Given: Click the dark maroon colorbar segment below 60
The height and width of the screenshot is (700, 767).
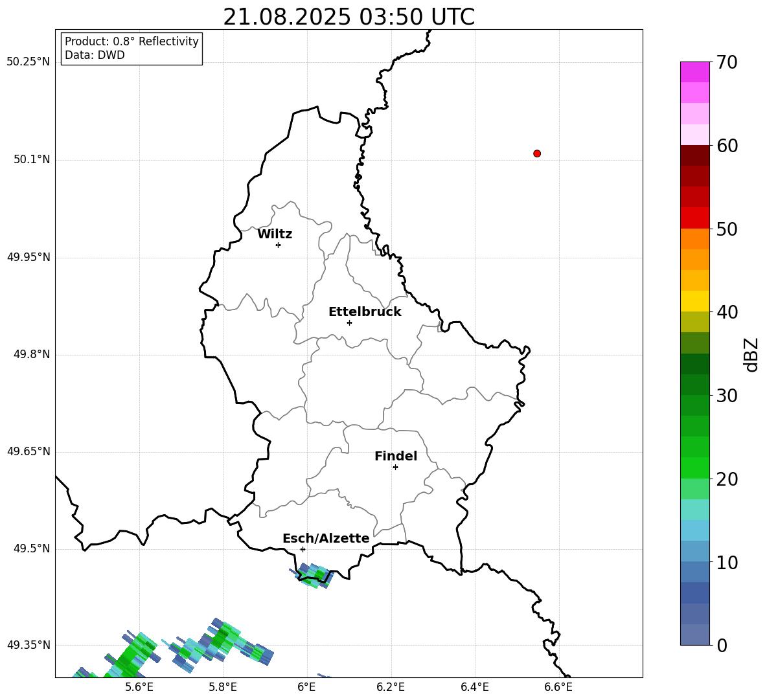Looking at the screenshot, I should coord(695,155).
